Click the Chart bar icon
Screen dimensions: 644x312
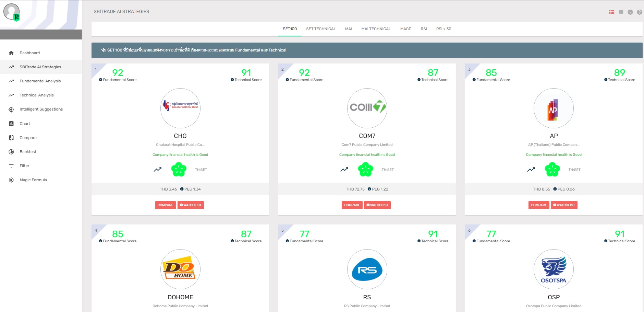(11, 124)
